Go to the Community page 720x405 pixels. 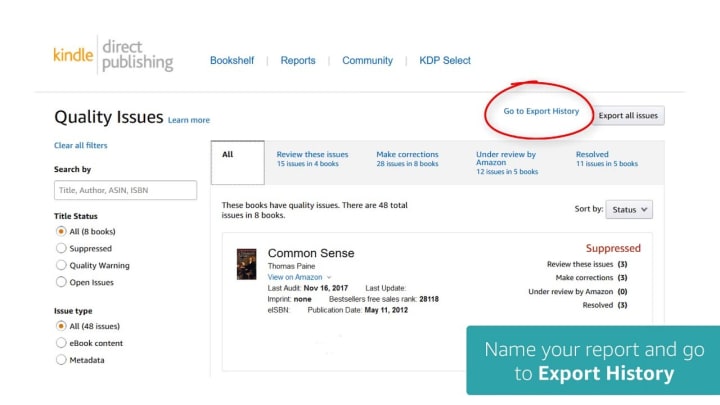pos(367,60)
